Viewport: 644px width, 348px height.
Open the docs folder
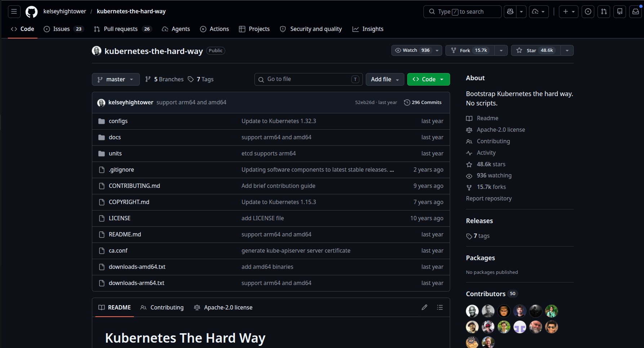(115, 137)
